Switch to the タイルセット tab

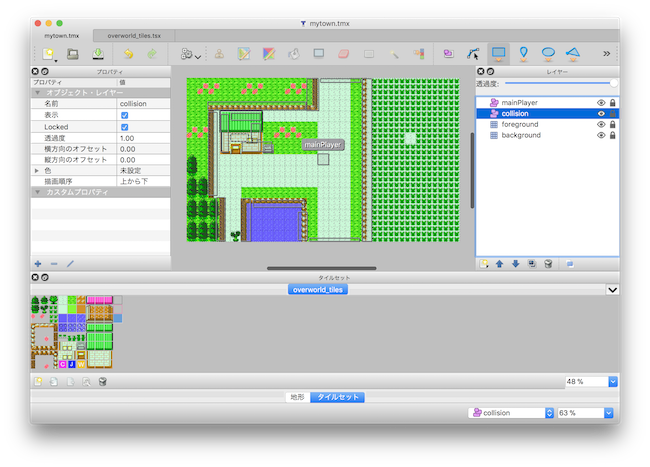click(x=337, y=397)
